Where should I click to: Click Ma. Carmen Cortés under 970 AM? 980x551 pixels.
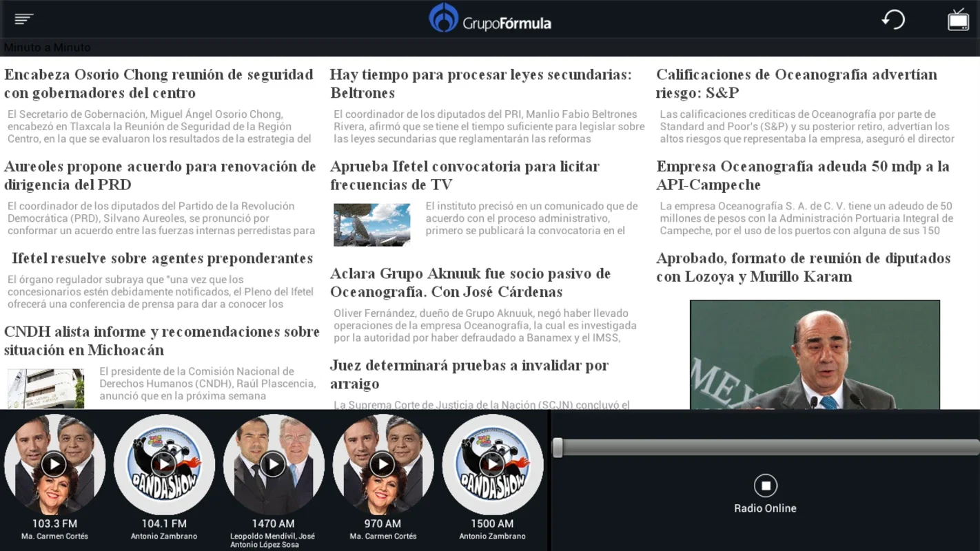point(383,536)
